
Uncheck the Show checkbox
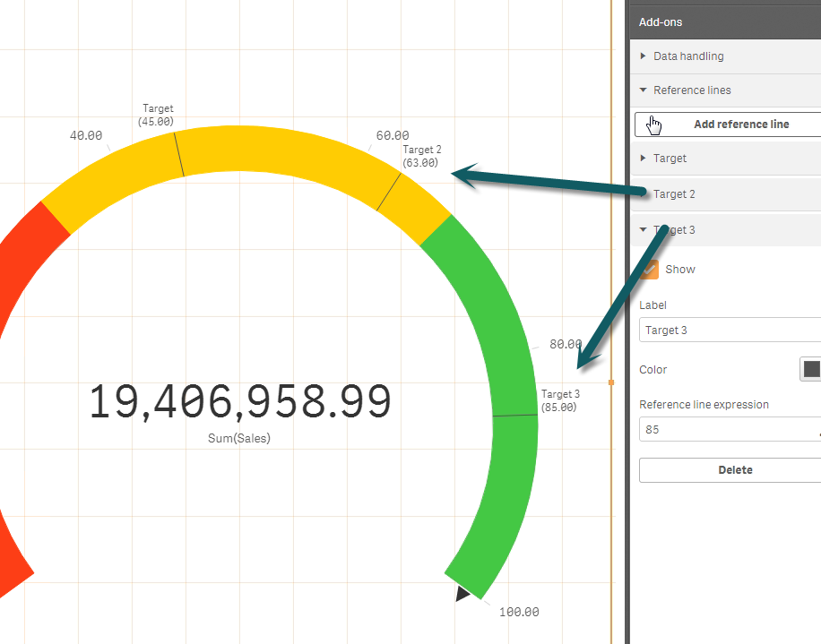[x=649, y=270]
